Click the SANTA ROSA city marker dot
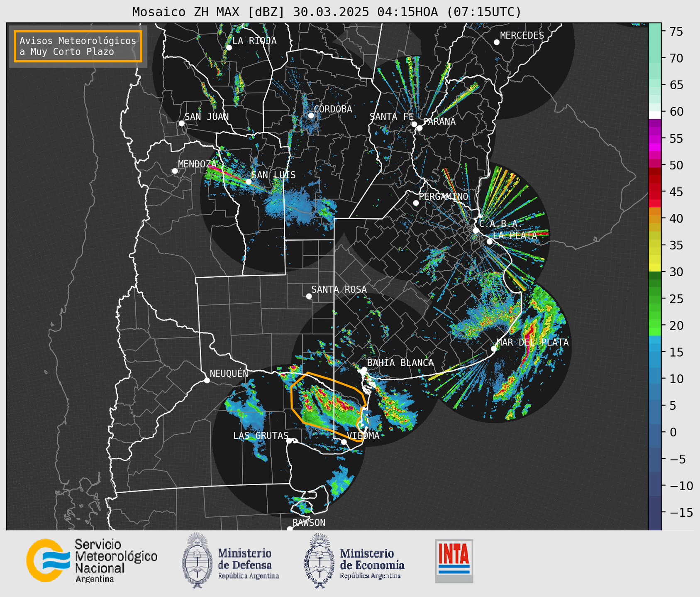 [309, 296]
